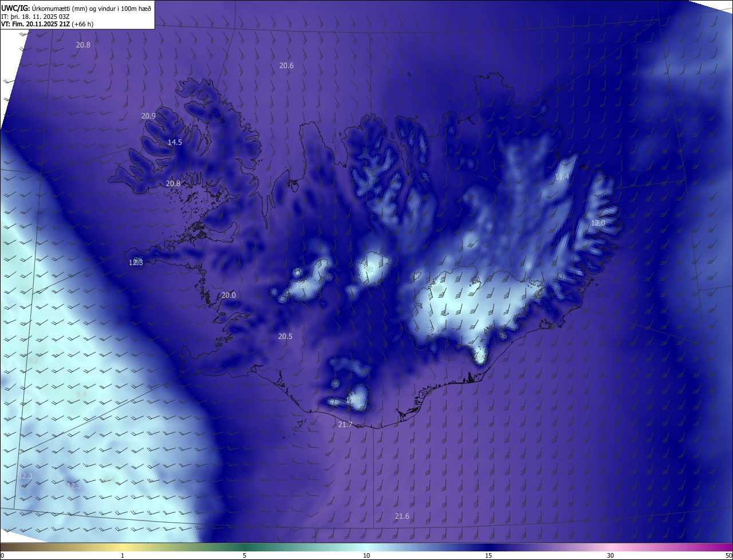This screenshot has width=733, height=560.
Task: Select the valid time line 'VT: Fim. 20.11.2025 21Z (+66 h)'
Action: [48, 24]
